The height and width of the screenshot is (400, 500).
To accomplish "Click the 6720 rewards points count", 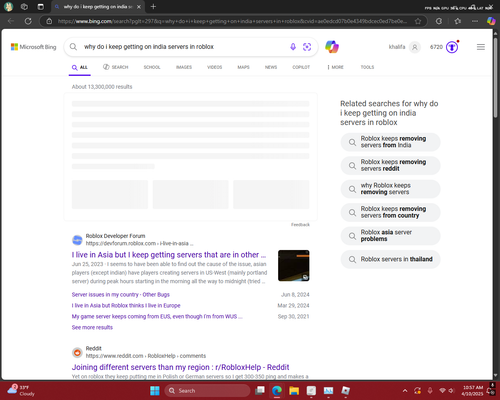I will [x=436, y=47].
